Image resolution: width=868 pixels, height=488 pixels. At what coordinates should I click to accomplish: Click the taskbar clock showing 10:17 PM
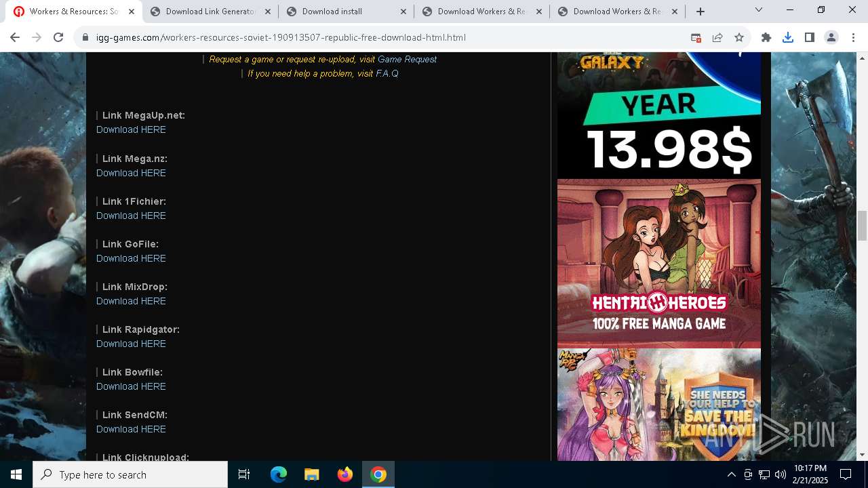[x=810, y=474]
